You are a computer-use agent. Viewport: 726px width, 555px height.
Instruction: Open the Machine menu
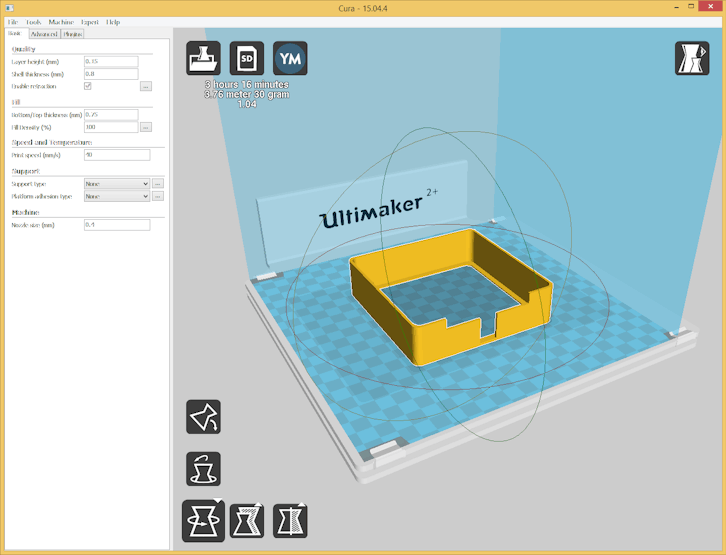click(x=61, y=22)
